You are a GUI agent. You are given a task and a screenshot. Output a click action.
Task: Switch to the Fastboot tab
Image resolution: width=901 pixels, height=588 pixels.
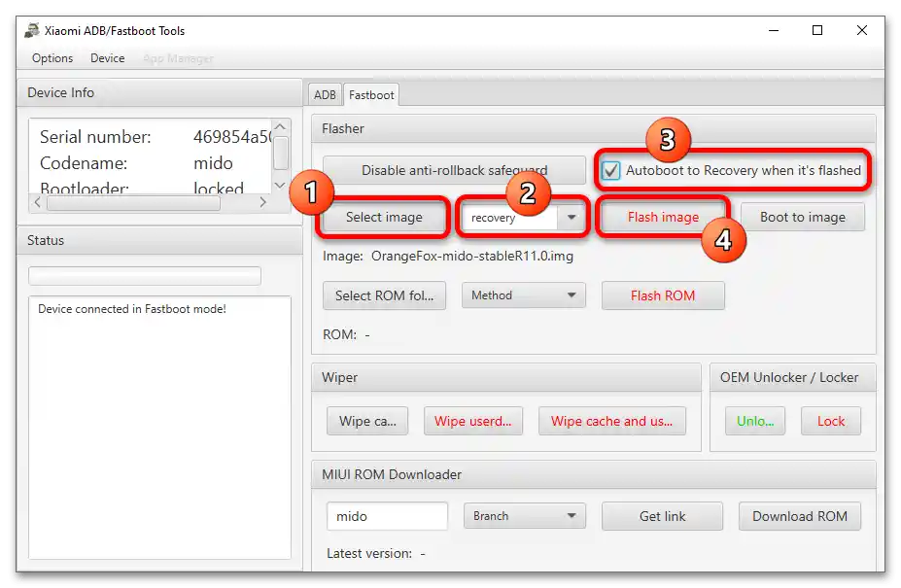click(x=371, y=95)
